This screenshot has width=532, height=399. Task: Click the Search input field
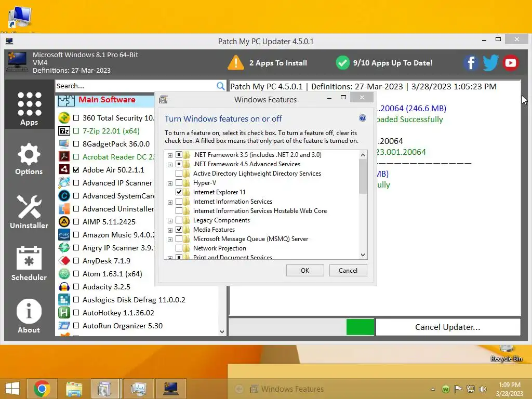[136, 86]
